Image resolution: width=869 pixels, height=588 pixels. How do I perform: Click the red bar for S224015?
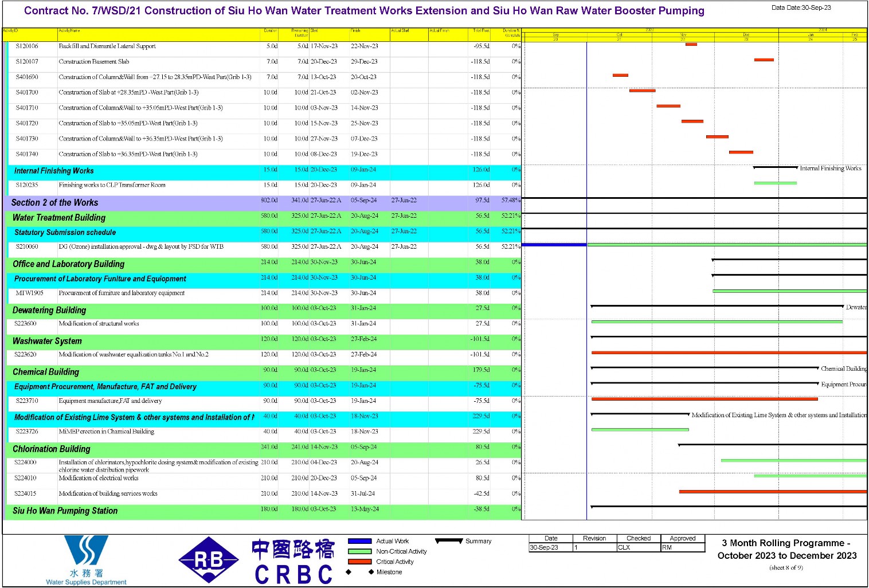[x=773, y=492]
